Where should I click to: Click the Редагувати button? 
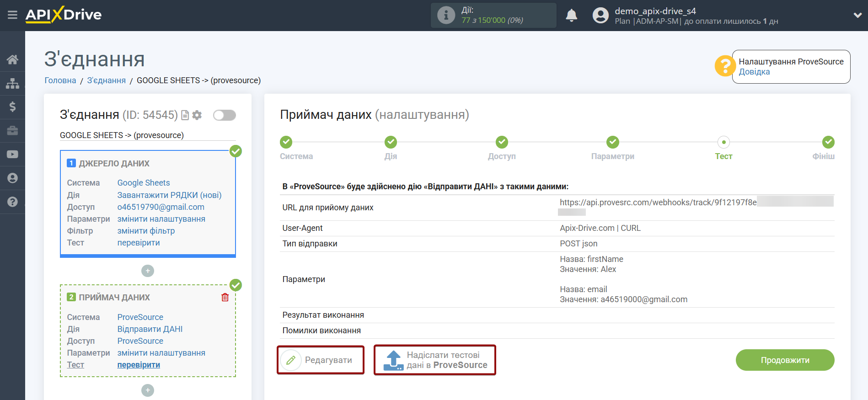[321, 360]
